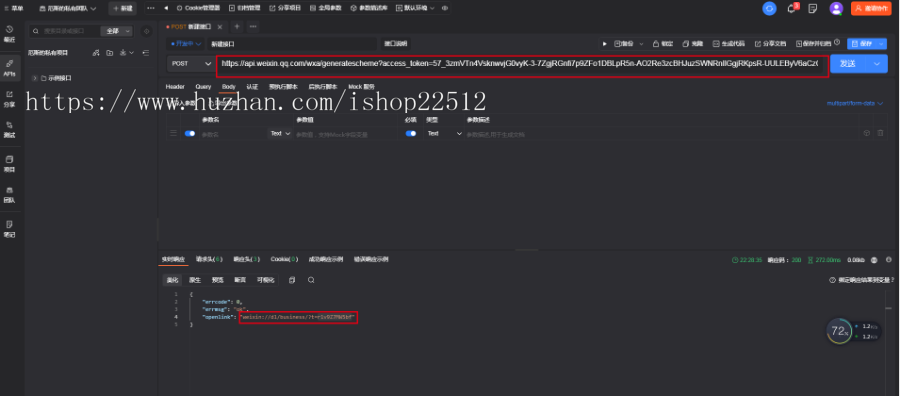Open the multipart/form-data body type dropdown
This screenshot has width=900, height=396.
[854, 103]
